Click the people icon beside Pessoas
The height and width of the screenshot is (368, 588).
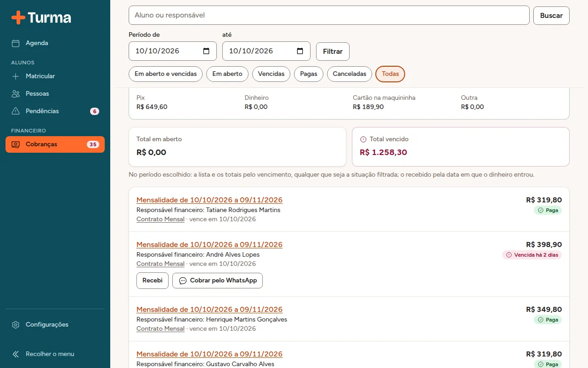point(16,94)
